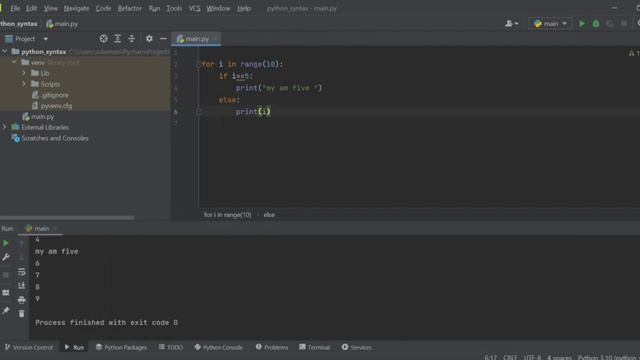This screenshot has width=640, height=360.
Task: Collapse the venv folder
Action: [14, 62]
